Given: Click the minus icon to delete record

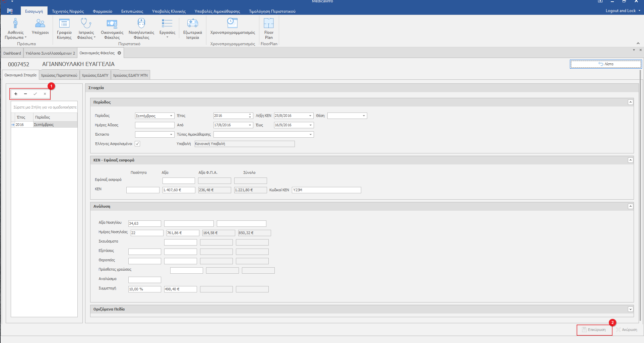Looking at the screenshot, I should (25, 94).
